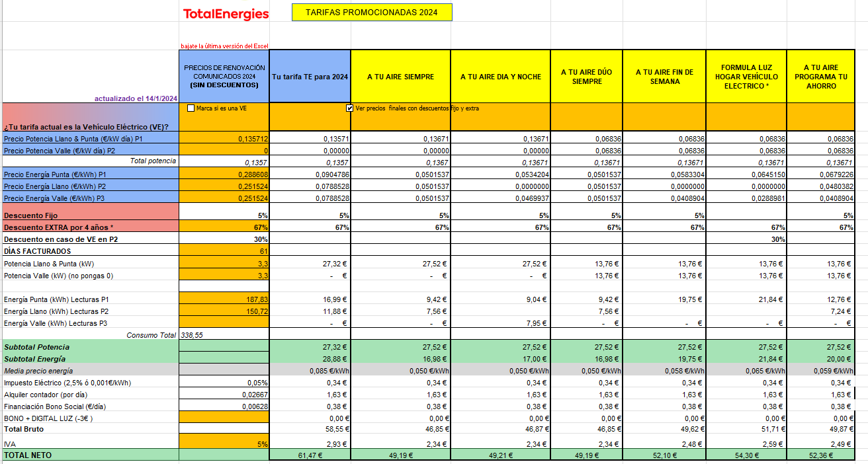Select the 'A TU AIRE SIEMPRE' header cell
This screenshot has height=464, width=868.
click(401, 77)
